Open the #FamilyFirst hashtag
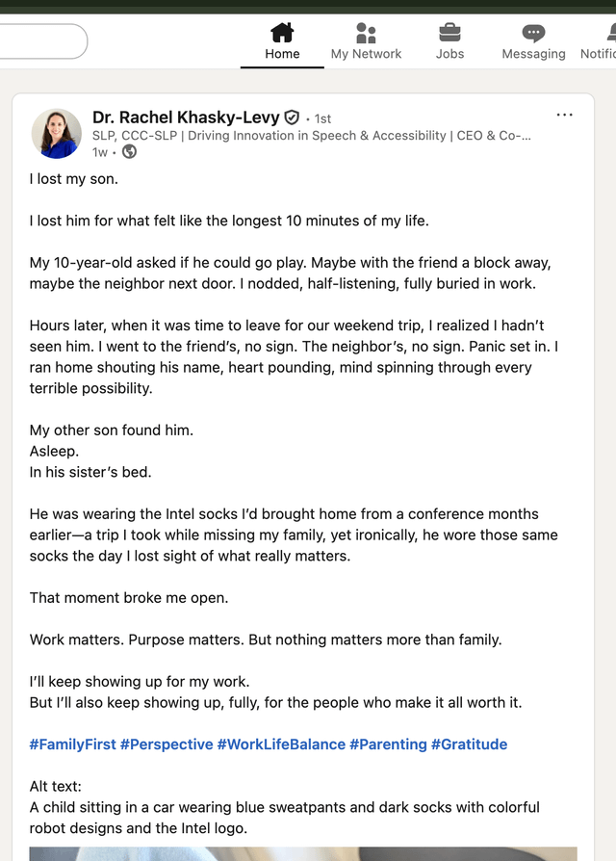The image size is (616, 861). pyautogui.click(x=73, y=744)
